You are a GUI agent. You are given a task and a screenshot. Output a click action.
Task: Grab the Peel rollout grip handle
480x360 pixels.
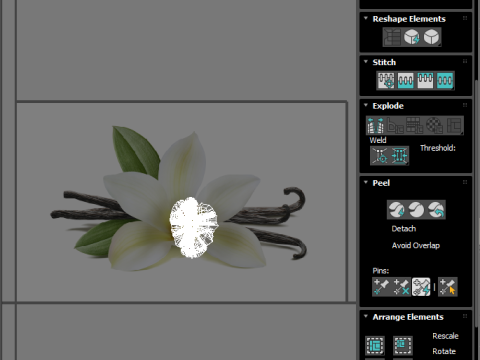(465, 182)
